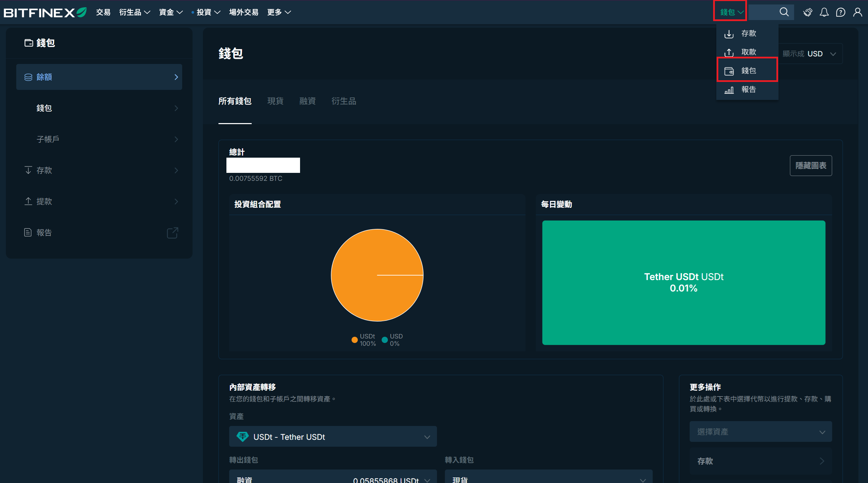Click the 0.00755592 BTC total text
868x483 pixels.
click(256, 178)
